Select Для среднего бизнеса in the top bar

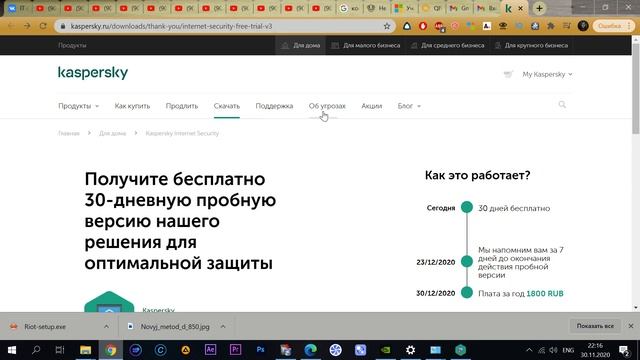point(448,45)
